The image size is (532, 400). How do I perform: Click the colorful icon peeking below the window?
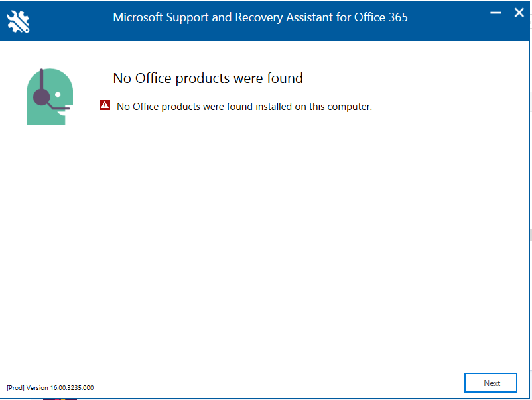click(x=60, y=399)
